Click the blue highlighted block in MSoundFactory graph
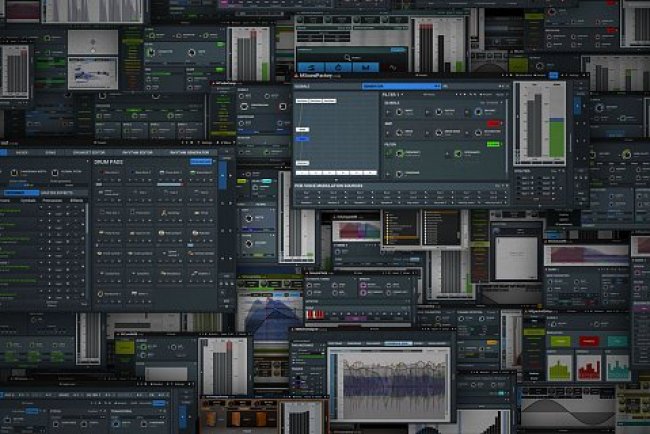Image resolution: width=650 pixels, height=434 pixels. (x=302, y=139)
